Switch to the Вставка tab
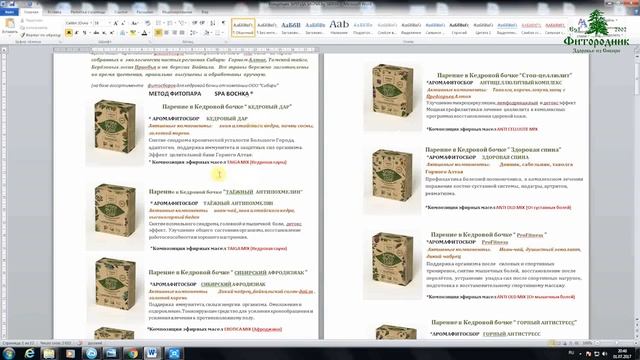The width and height of the screenshot is (640, 360). (x=54, y=12)
